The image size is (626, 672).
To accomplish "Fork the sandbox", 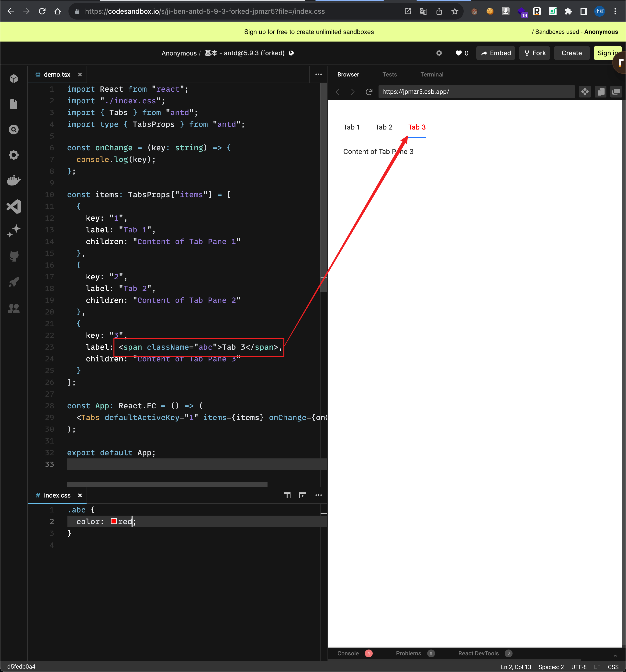I will [x=534, y=53].
